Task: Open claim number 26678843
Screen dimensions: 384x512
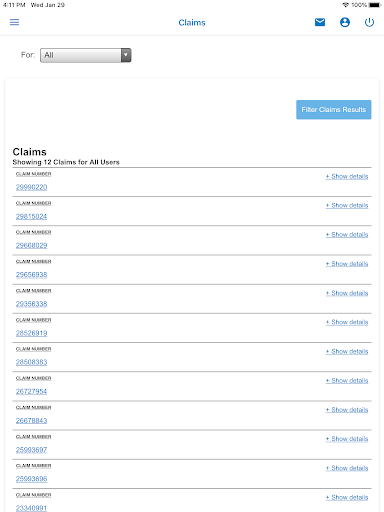Action: [x=31, y=421]
